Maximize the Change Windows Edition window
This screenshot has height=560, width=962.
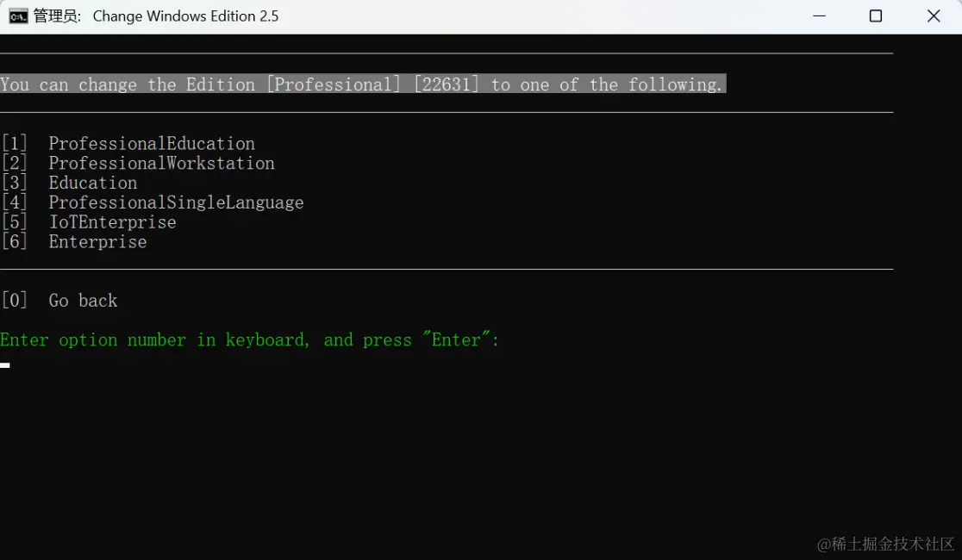876,16
